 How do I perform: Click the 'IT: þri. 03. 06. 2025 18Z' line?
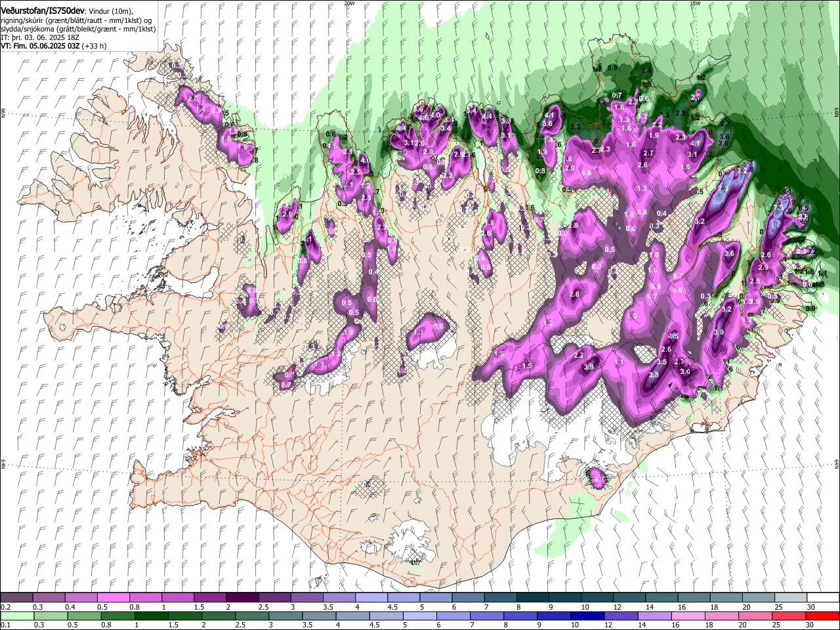pyautogui.click(x=40, y=37)
